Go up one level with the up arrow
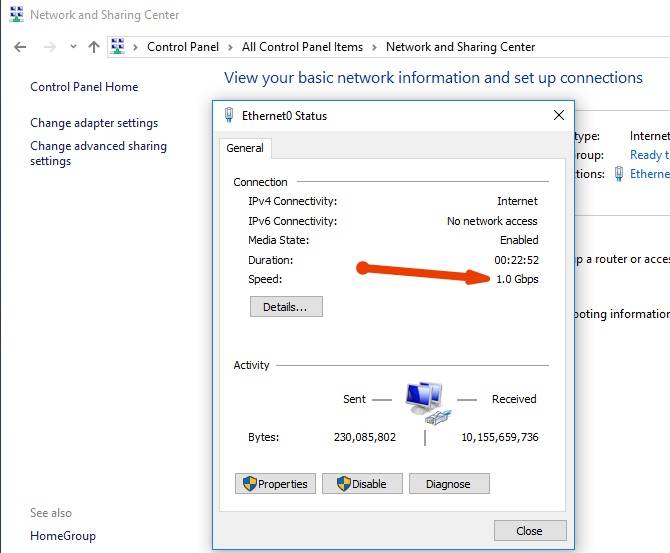Screen dimensions: 670x553 94,47
